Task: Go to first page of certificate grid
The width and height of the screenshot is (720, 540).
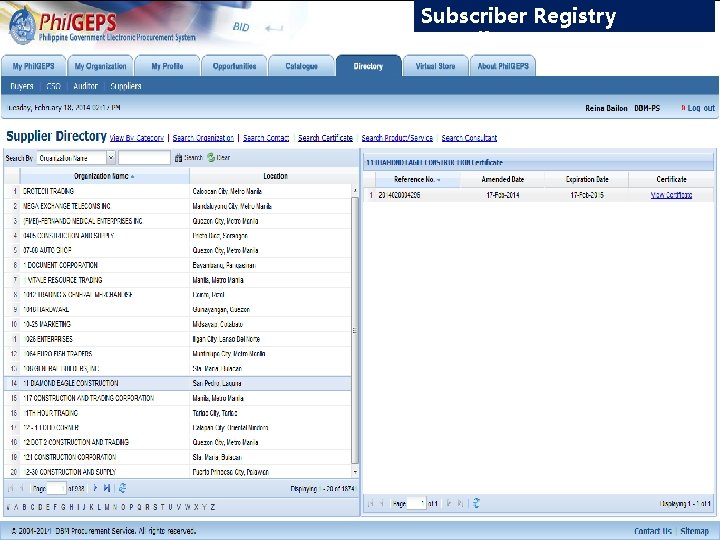Action: click(370, 504)
